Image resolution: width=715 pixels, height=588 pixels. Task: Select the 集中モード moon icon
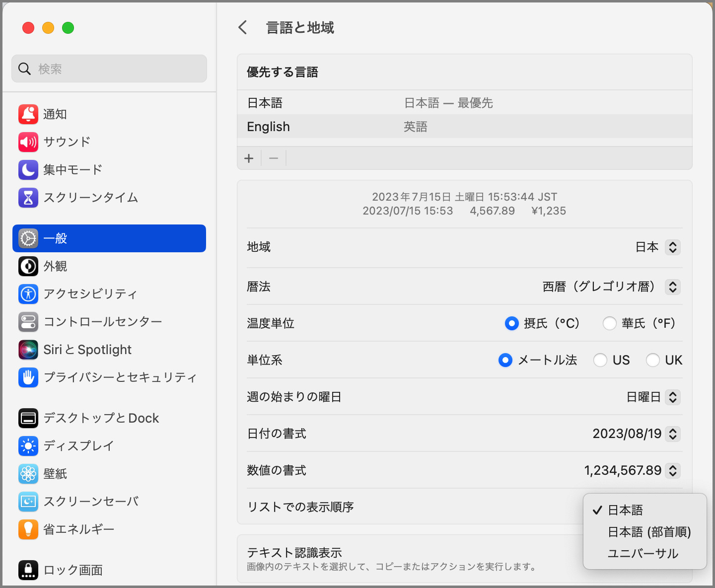pyautogui.click(x=28, y=170)
